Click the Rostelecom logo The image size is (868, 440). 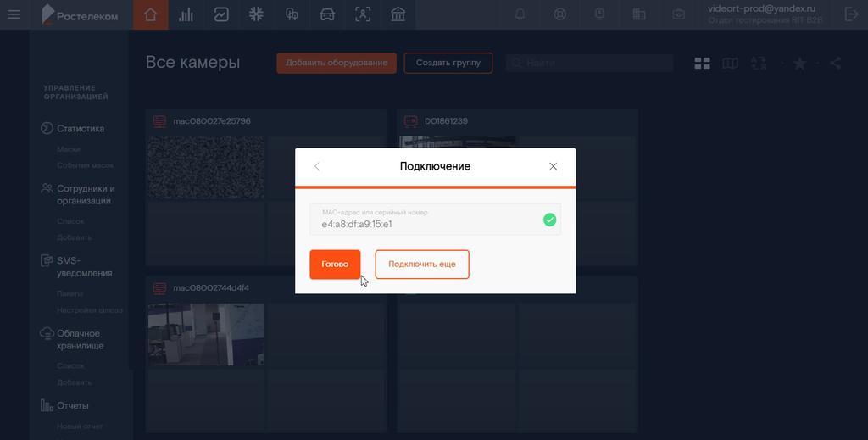click(81, 15)
